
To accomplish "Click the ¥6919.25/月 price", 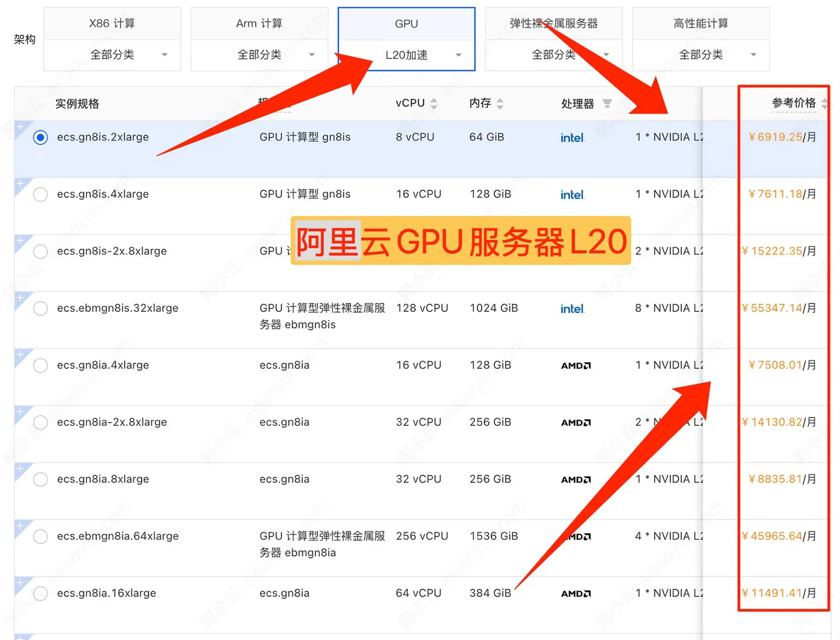I will coord(782,137).
